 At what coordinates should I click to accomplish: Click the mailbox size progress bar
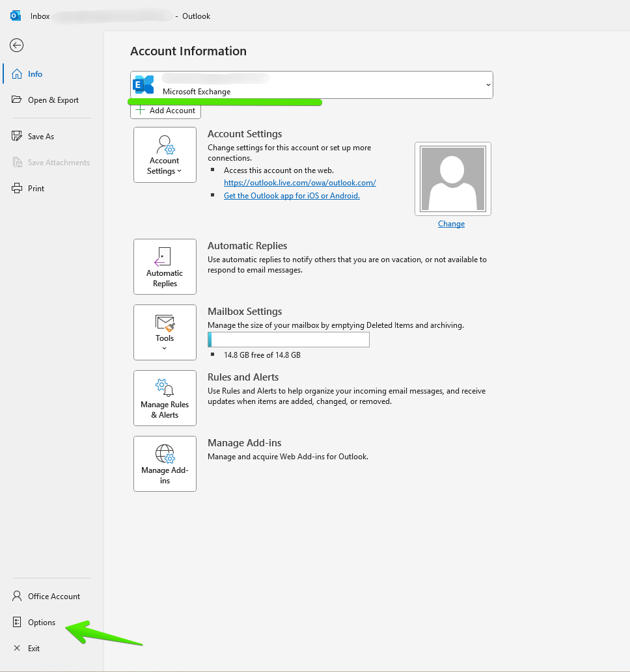pos(288,340)
